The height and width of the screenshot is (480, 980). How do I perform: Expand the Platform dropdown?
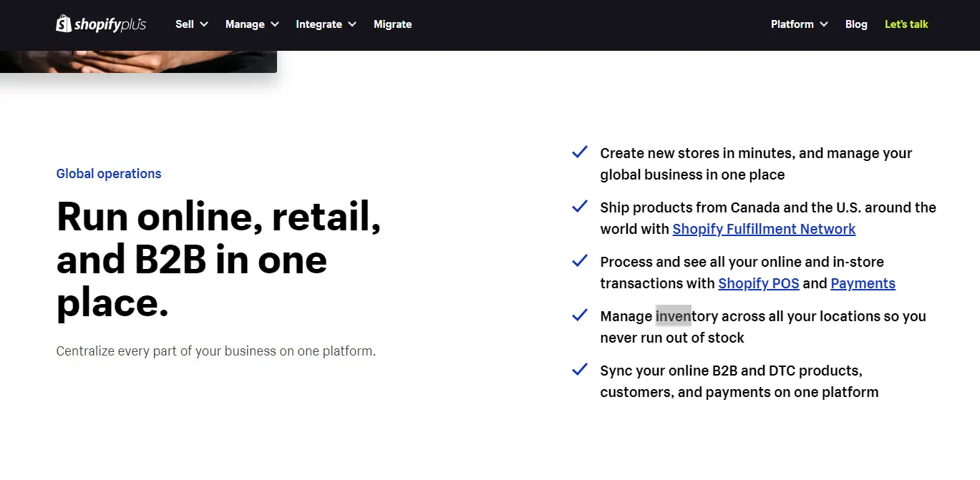click(800, 24)
